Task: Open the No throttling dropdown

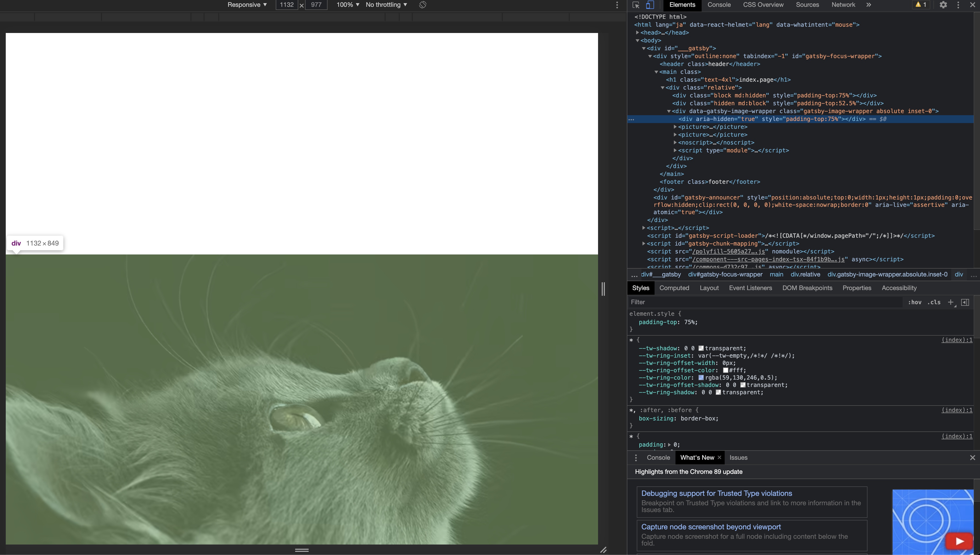Action: (386, 5)
